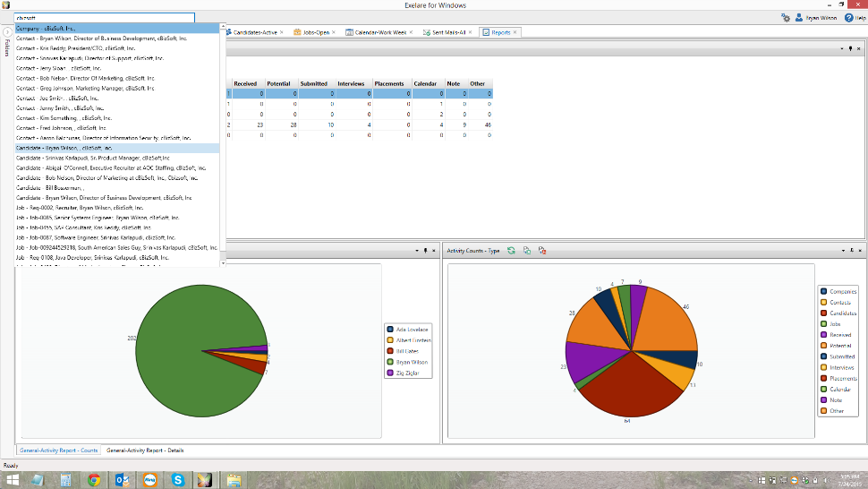Click the copy chart icon beside refresh

(526, 251)
